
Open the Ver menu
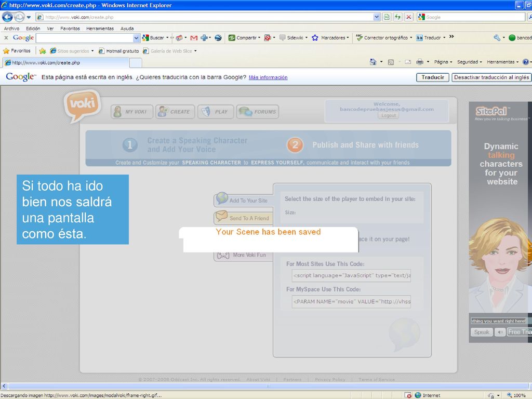50,29
